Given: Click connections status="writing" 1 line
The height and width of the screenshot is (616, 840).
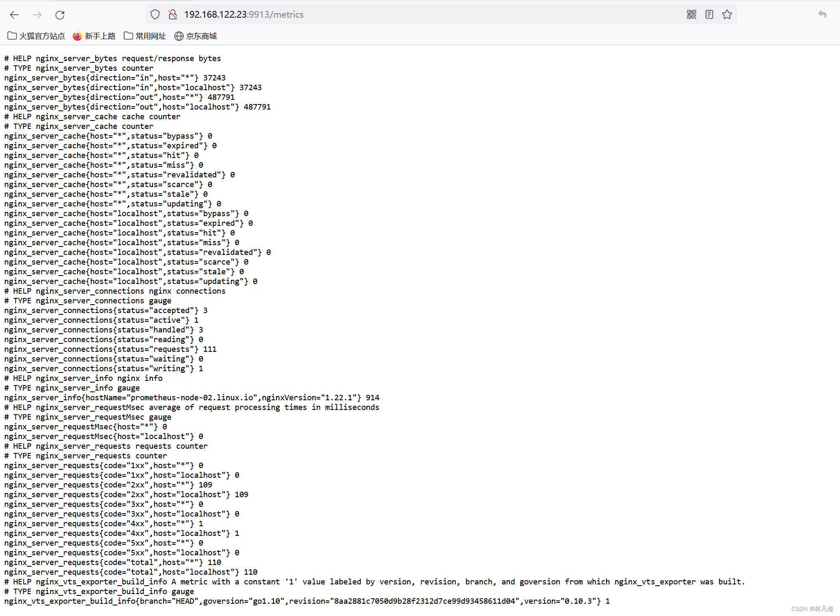Looking at the screenshot, I should 104,369.
